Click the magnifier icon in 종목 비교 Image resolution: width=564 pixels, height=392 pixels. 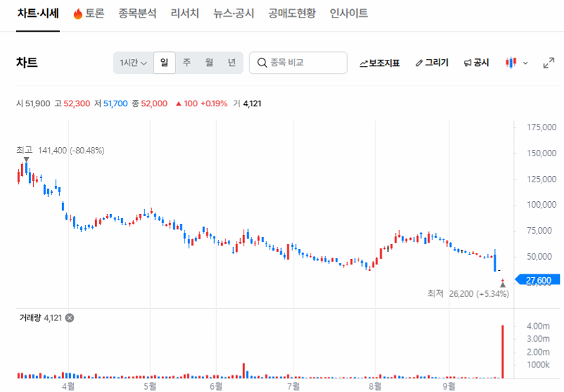[262, 63]
